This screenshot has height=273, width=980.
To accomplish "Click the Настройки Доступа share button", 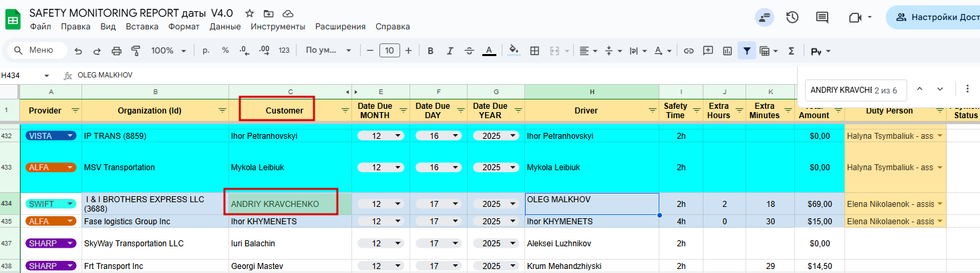I will (x=935, y=17).
